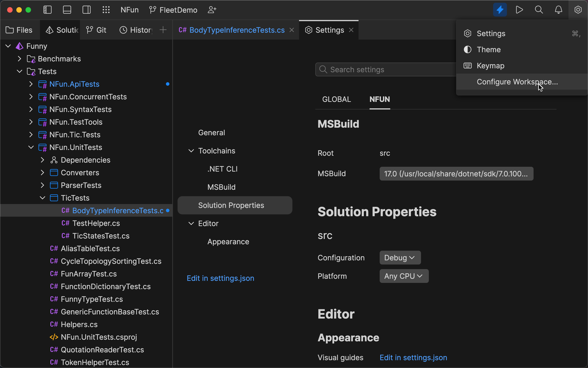
Task: Expand the NFun.ApiTests project
Action: 31,84
